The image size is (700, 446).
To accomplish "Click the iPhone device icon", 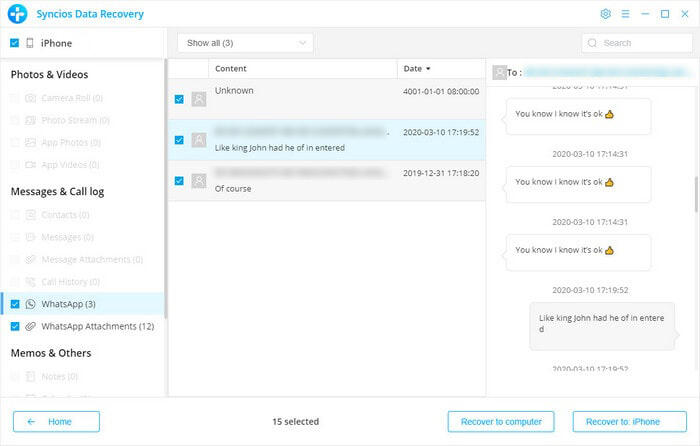I will tap(30, 43).
